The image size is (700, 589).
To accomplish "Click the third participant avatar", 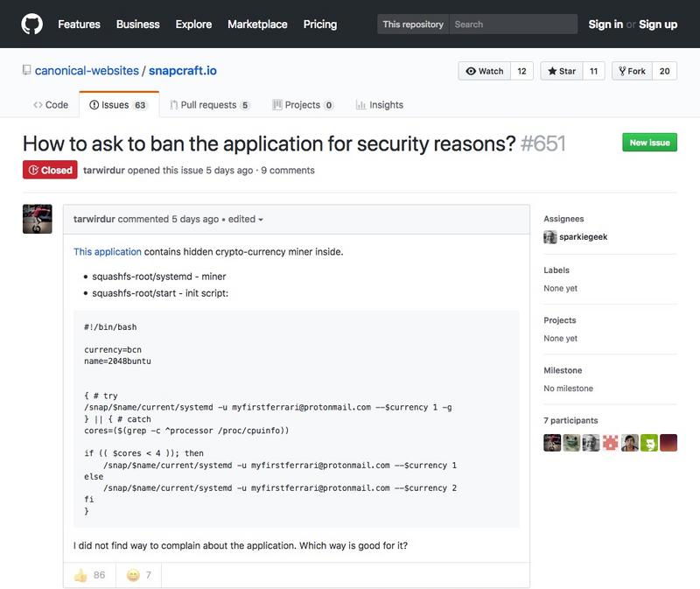I will coord(591,443).
